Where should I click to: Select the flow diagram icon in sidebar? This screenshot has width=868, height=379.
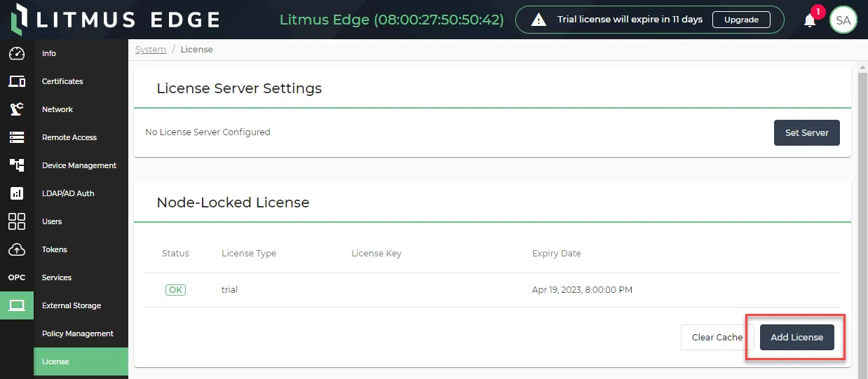tap(17, 165)
